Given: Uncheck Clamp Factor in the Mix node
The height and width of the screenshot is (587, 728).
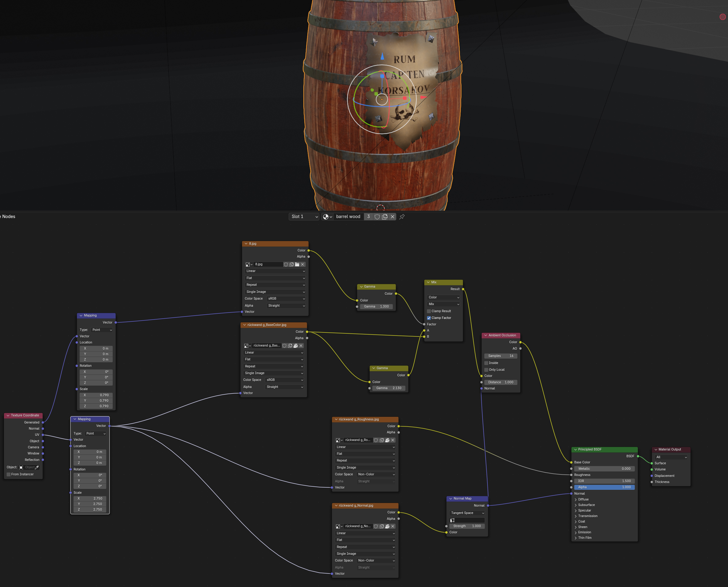Looking at the screenshot, I should coord(429,318).
